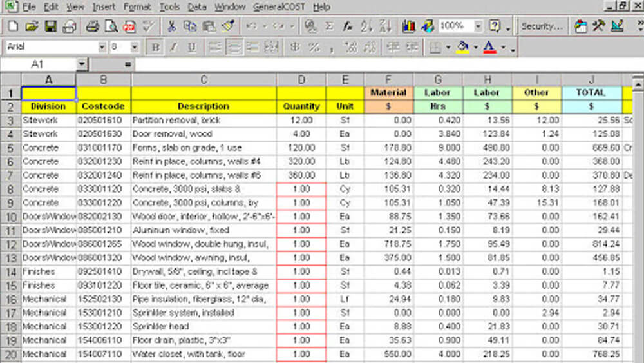The height and width of the screenshot is (363, 644).
Task: Apply the yellow Fill Color bucket
Action: click(x=463, y=47)
